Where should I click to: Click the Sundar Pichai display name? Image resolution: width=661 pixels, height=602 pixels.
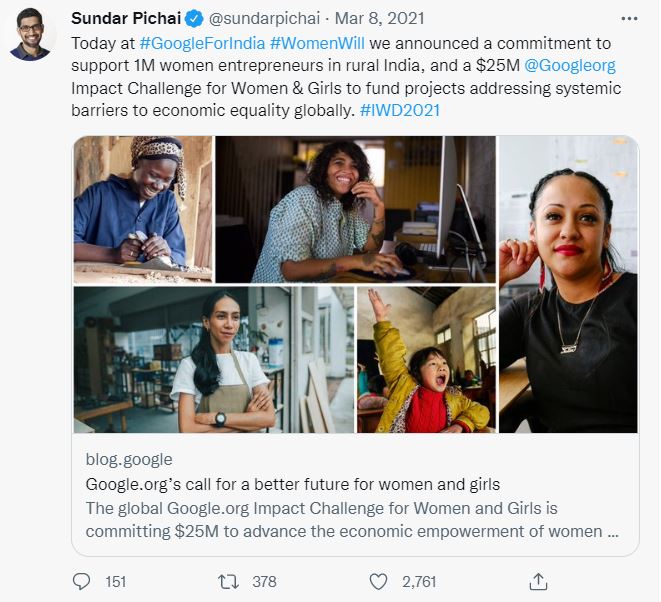(x=127, y=19)
